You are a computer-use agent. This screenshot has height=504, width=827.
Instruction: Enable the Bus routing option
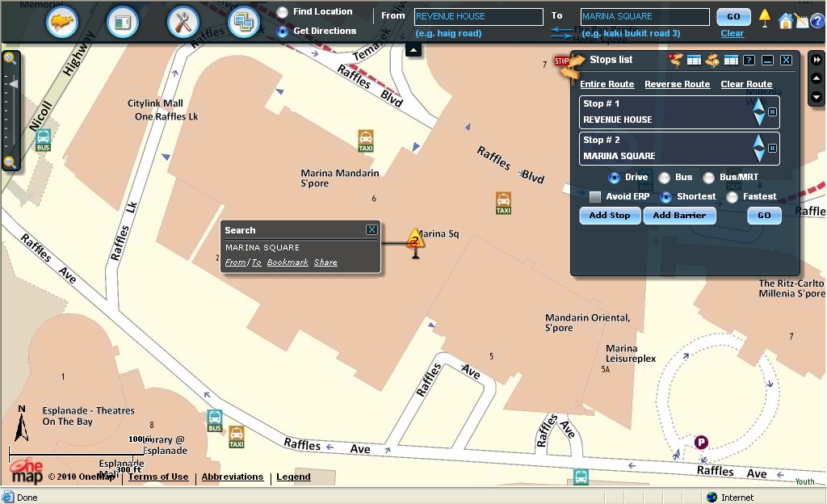tap(664, 177)
